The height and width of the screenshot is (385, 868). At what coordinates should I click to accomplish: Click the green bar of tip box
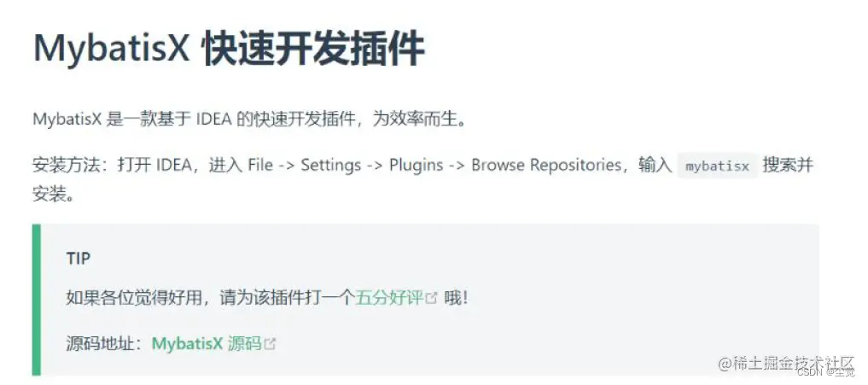click(37, 300)
